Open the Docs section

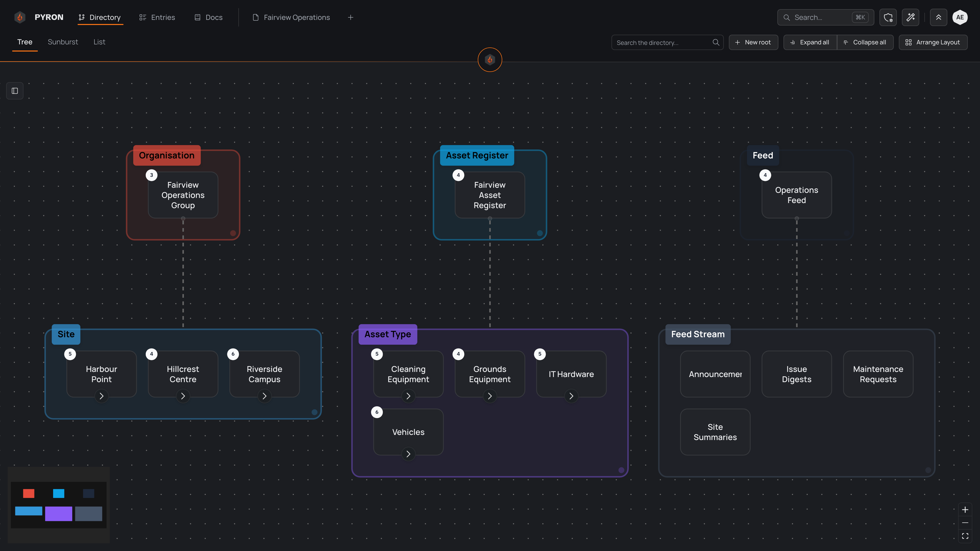209,18
